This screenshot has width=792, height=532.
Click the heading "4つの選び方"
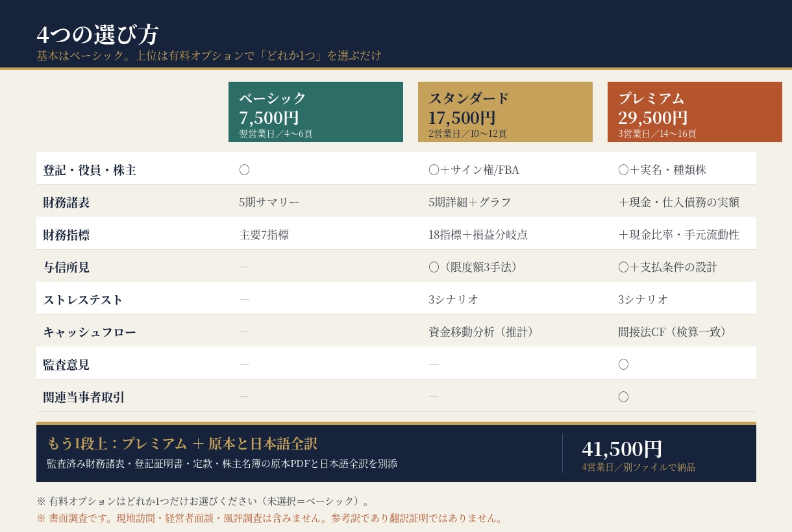click(97, 34)
